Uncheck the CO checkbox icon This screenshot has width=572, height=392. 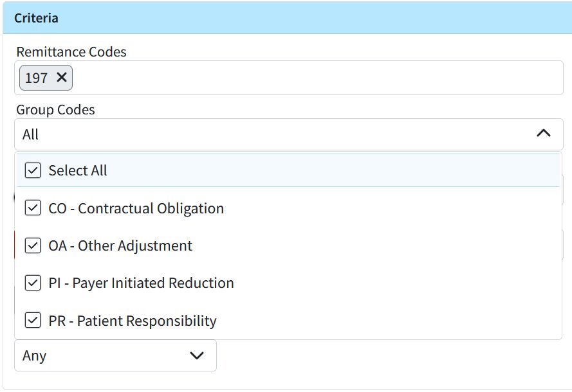click(x=33, y=208)
